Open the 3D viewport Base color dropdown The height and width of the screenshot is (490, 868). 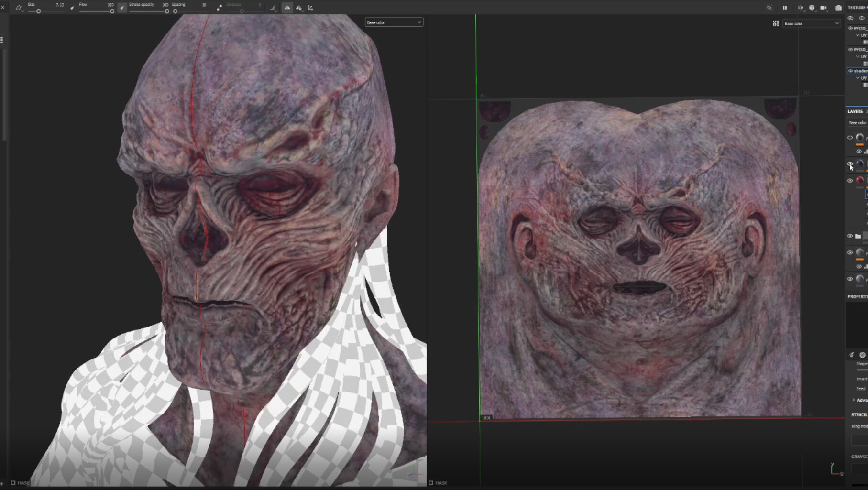[394, 22]
